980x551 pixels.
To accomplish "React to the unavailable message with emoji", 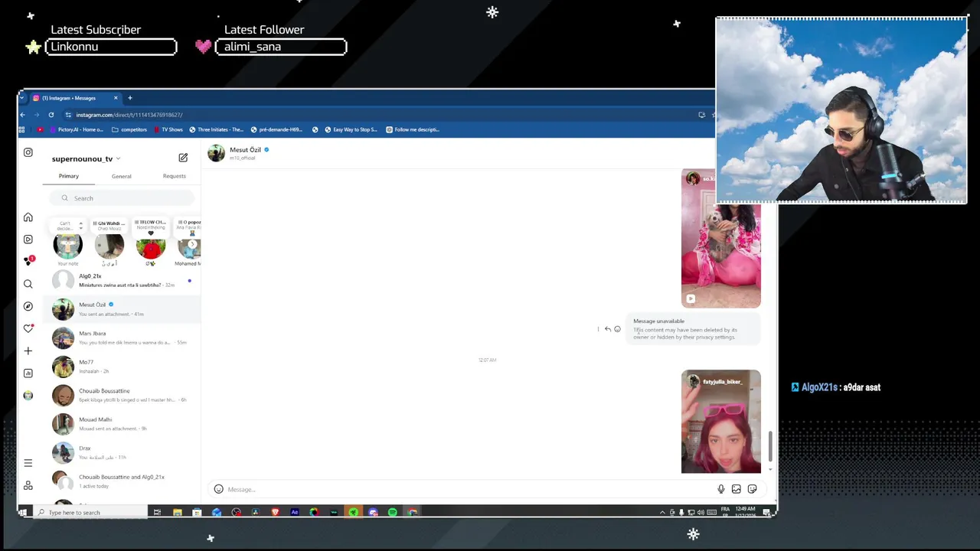I will [617, 329].
